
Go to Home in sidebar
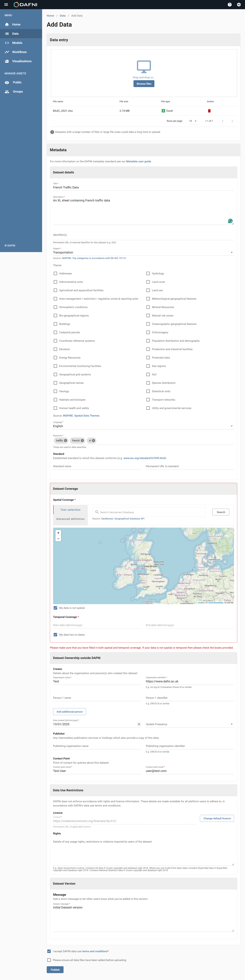[21, 24]
